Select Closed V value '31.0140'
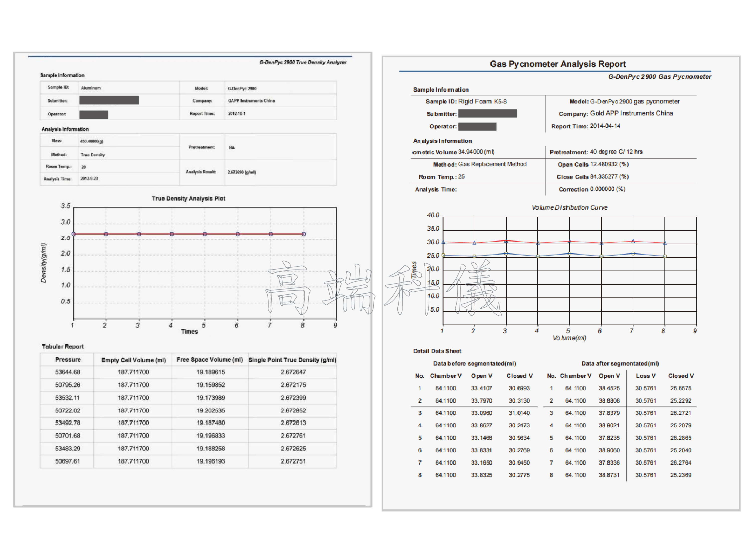This screenshot has height=560, width=747. [x=519, y=413]
